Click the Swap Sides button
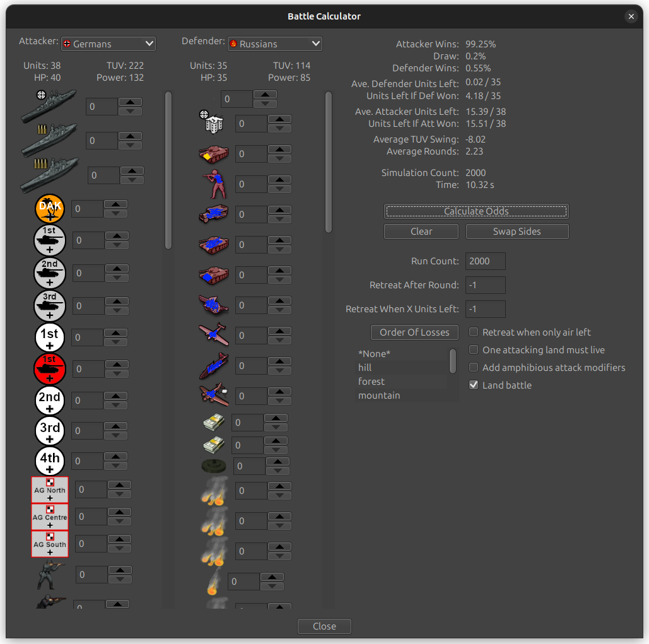Viewport: 649px width, 644px height. point(517,231)
